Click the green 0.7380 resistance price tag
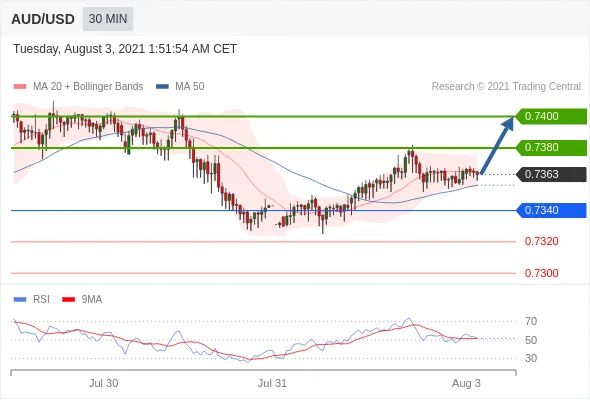 551,148
